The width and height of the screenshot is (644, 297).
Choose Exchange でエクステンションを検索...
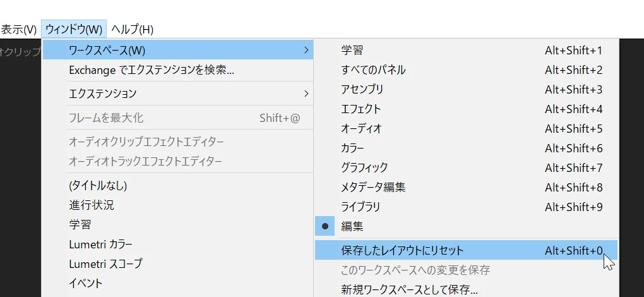(178, 70)
